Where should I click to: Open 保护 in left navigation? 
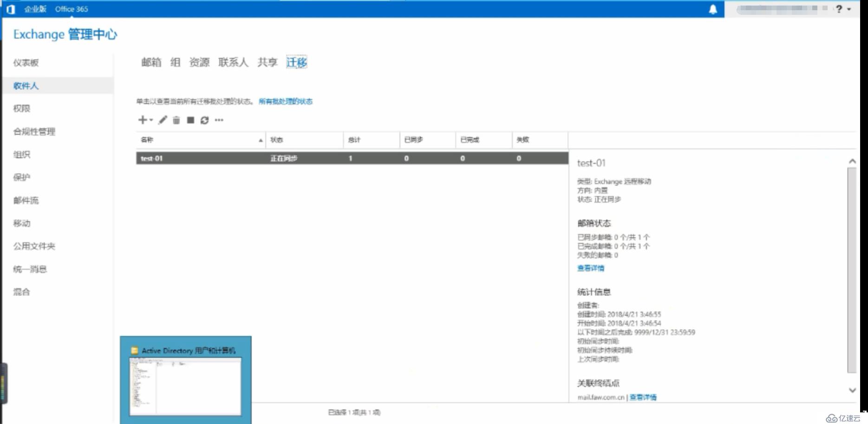pyautogui.click(x=22, y=177)
